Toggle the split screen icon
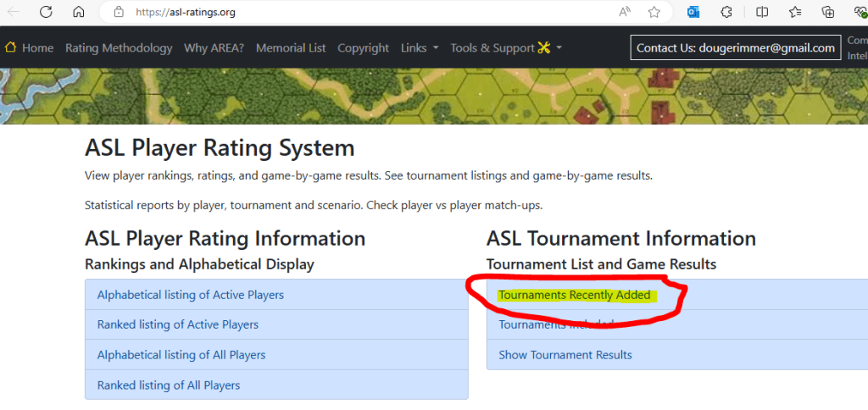Image resolution: width=868 pixels, height=410 pixels. pos(762,12)
